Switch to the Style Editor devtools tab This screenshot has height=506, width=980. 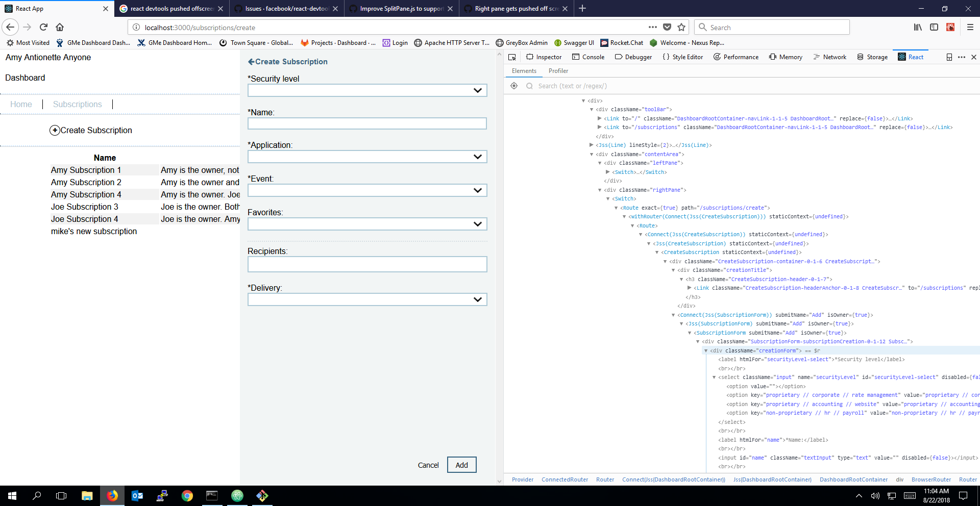coord(683,57)
